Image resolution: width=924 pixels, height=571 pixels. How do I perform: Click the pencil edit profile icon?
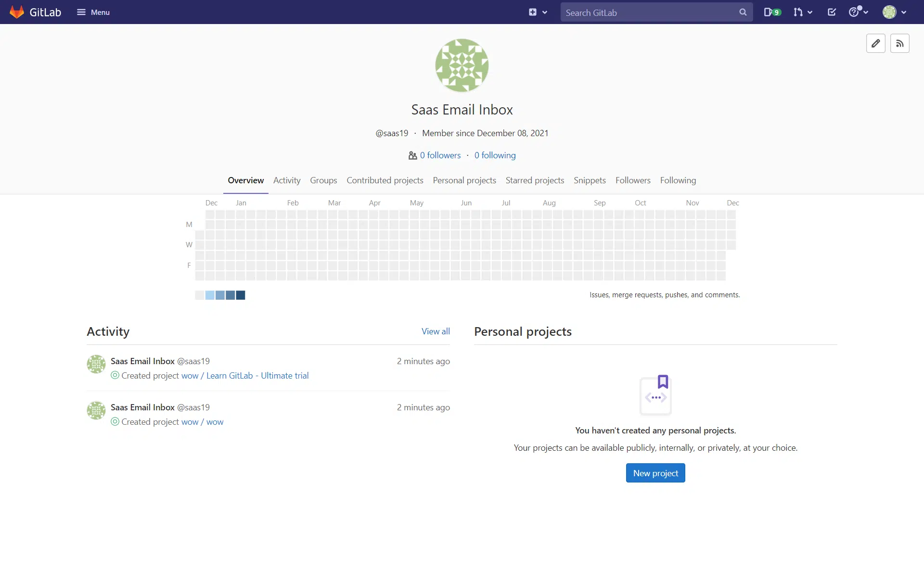875,43
